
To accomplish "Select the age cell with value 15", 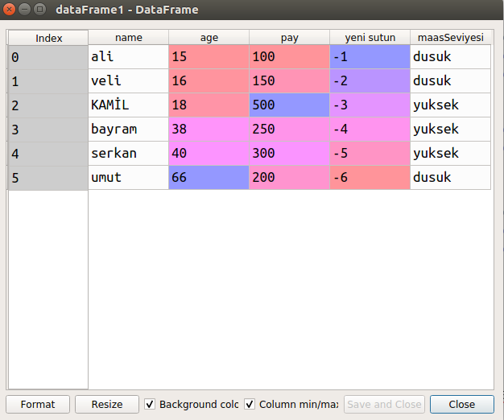I will 209,57.
